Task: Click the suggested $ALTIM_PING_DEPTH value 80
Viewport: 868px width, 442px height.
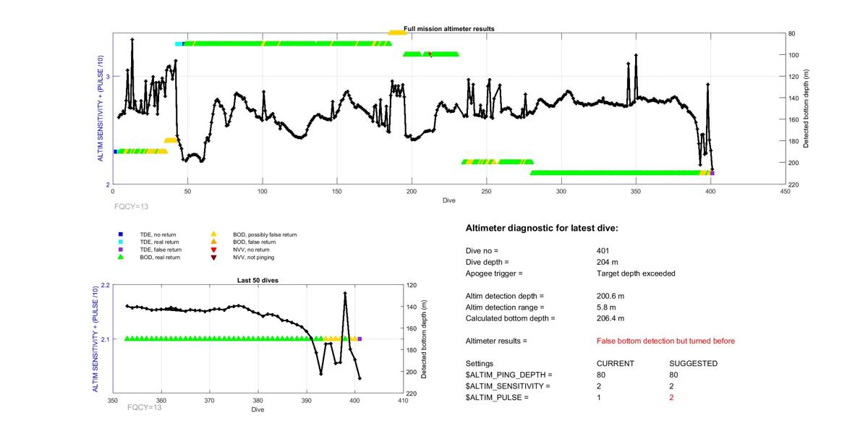Action: point(674,375)
